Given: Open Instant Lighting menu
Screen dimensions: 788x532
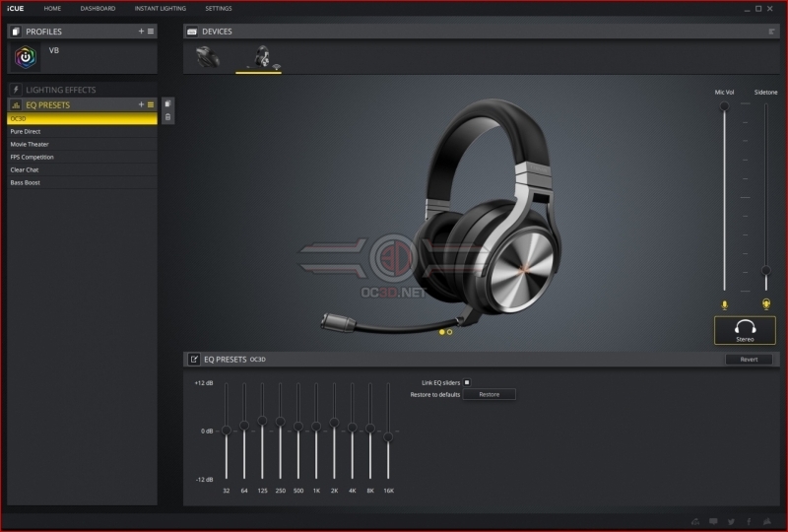Looking at the screenshot, I should pyautogui.click(x=160, y=9).
